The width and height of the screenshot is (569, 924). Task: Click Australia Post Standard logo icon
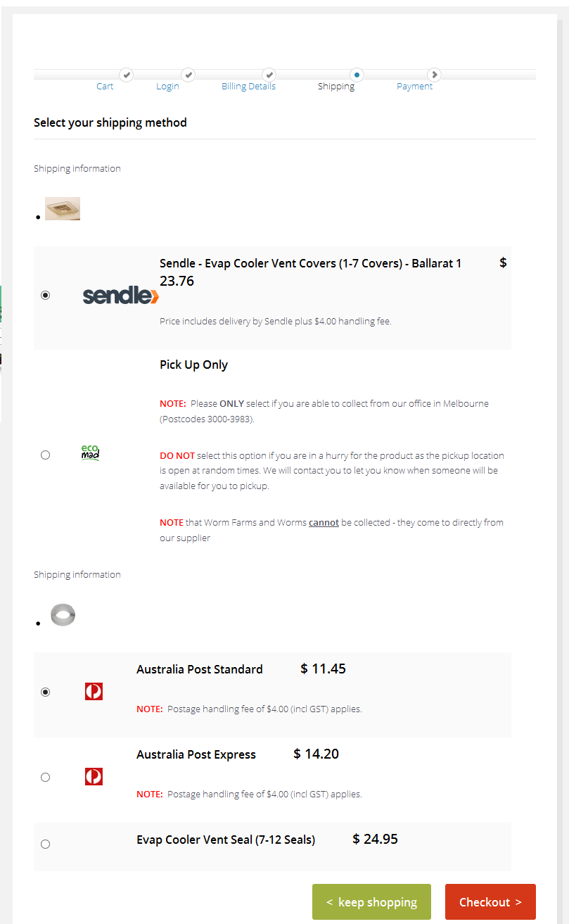click(94, 691)
